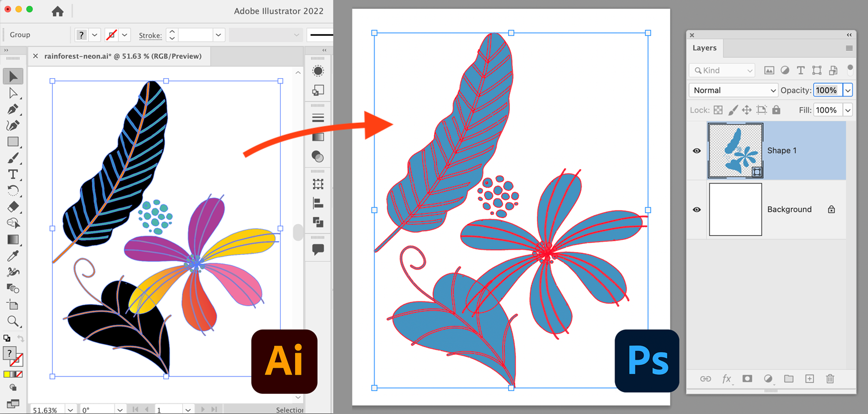Select the Layers panel tab
Image resolution: width=868 pixels, height=414 pixels.
(x=705, y=48)
